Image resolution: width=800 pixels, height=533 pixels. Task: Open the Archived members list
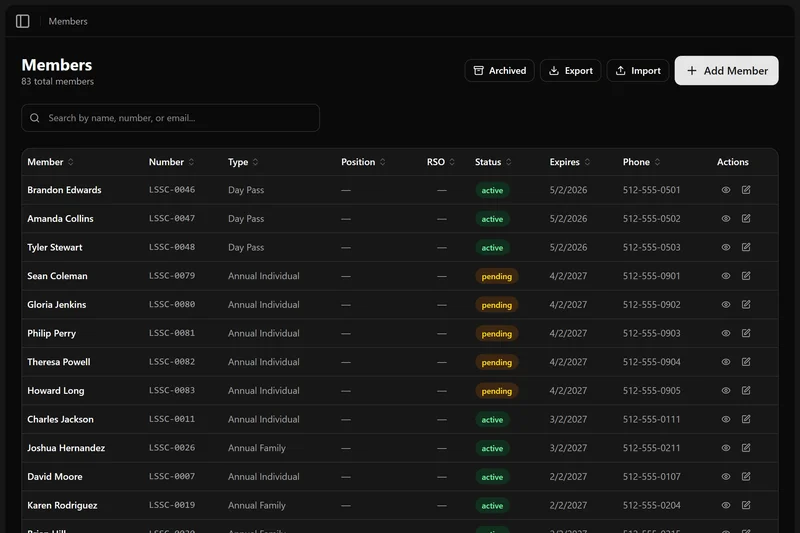499,70
